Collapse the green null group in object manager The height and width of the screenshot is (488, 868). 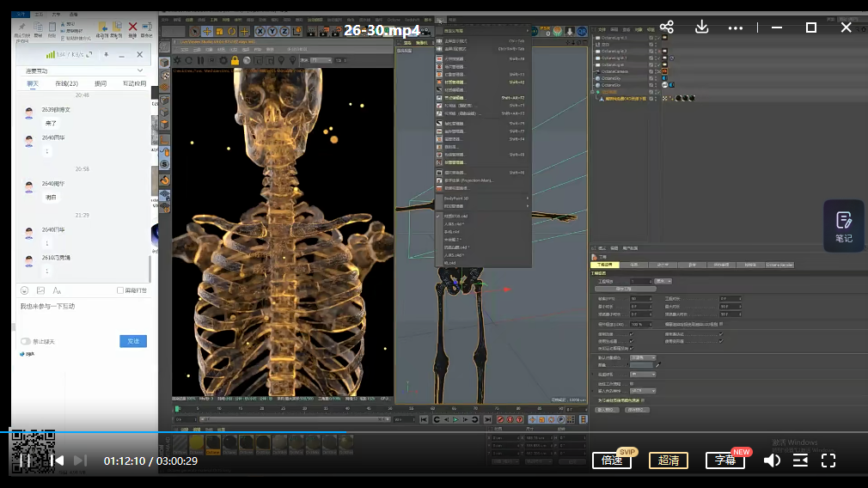click(x=593, y=92)
